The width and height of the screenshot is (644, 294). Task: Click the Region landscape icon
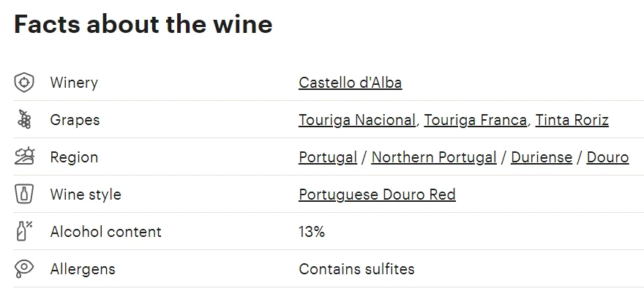[24, 157]
